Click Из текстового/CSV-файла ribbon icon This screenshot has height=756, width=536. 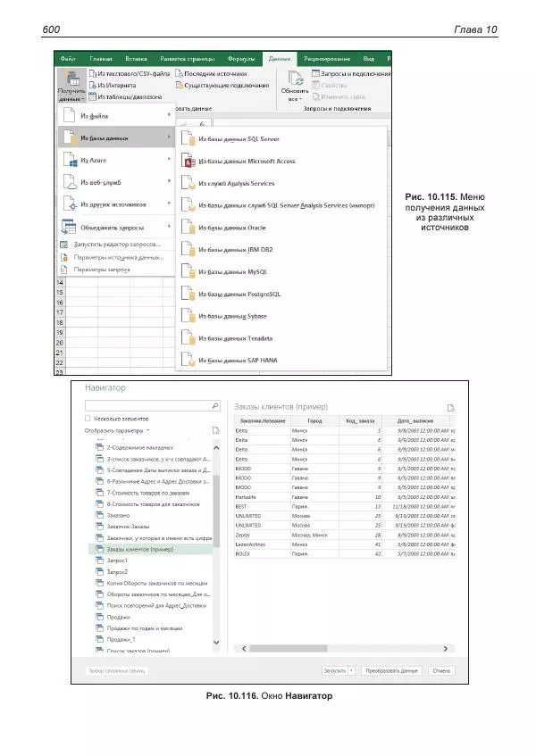93,73
